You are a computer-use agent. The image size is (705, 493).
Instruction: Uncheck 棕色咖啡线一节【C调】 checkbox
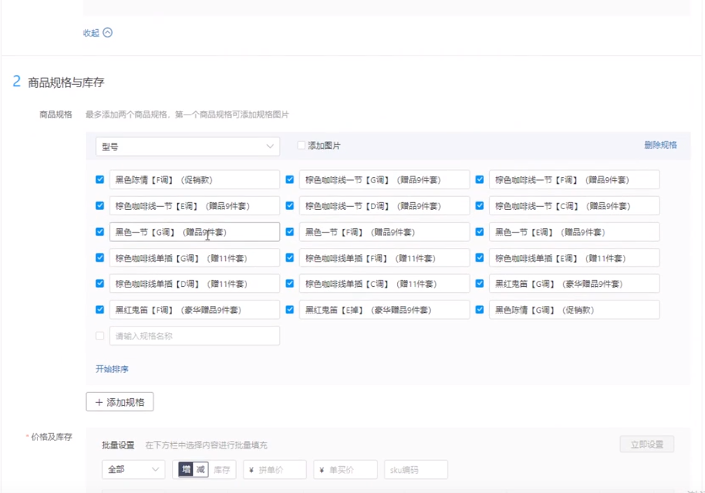pos(480,206)
